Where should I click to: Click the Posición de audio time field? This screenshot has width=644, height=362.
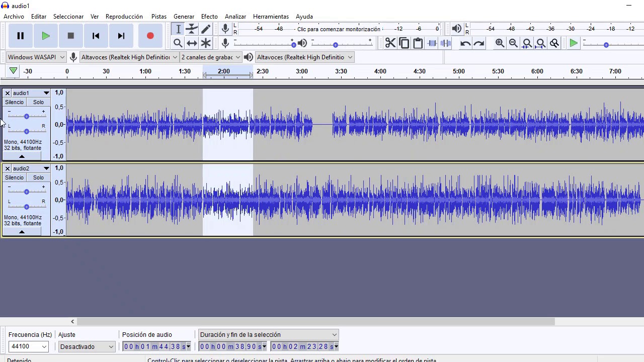[x=156, y=346]
